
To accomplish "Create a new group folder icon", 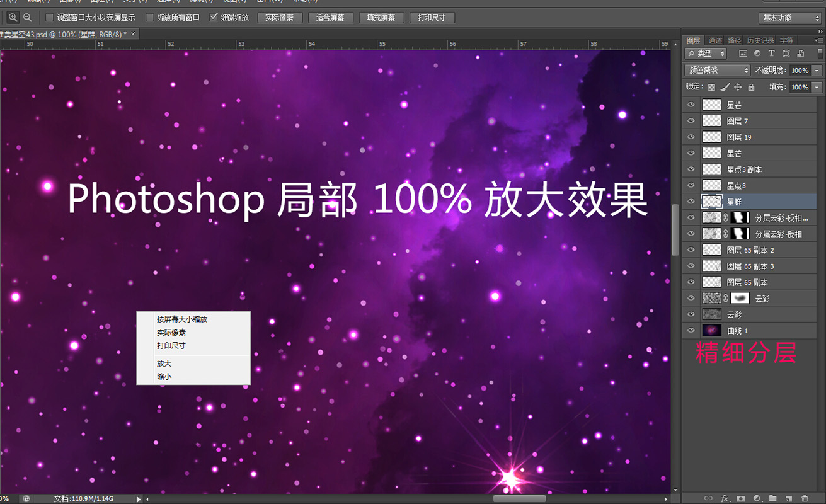I will point(773,498).
